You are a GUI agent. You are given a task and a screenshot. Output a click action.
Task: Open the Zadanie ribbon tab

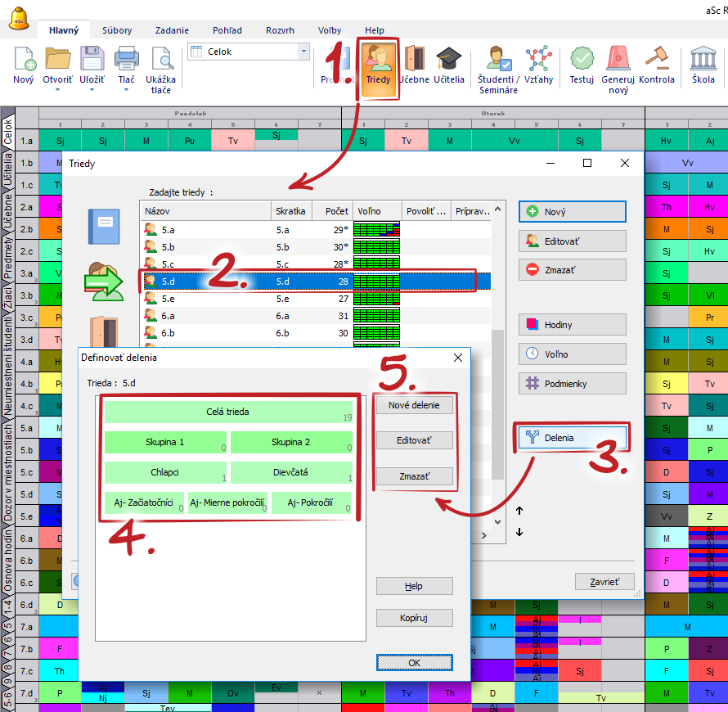pos(172,30)
